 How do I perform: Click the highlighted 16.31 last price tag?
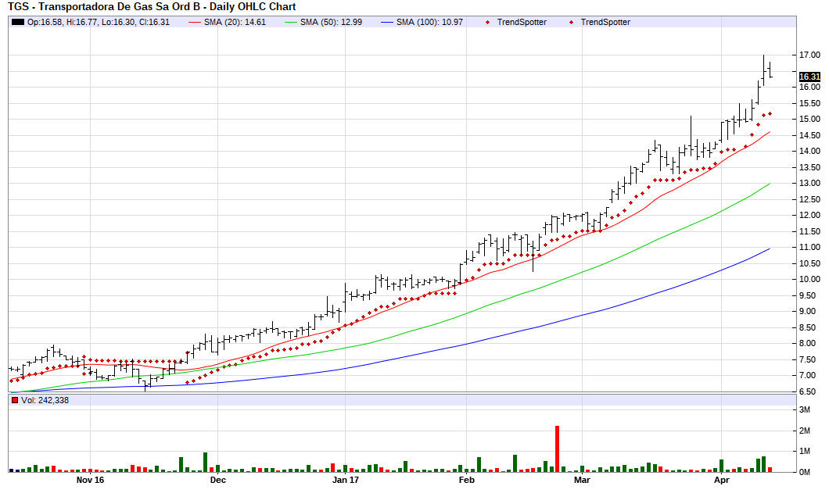point(809,77)
